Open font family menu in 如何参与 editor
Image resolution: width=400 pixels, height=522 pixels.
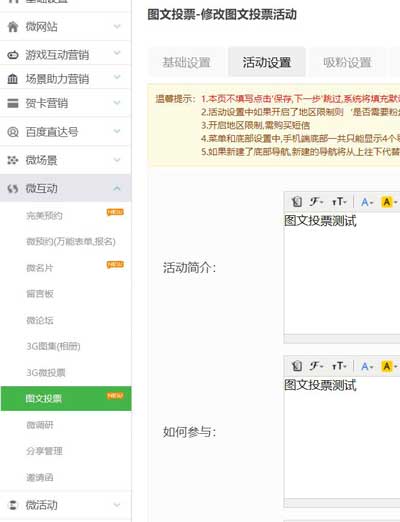pyautogui.click(x=316, y=366)
